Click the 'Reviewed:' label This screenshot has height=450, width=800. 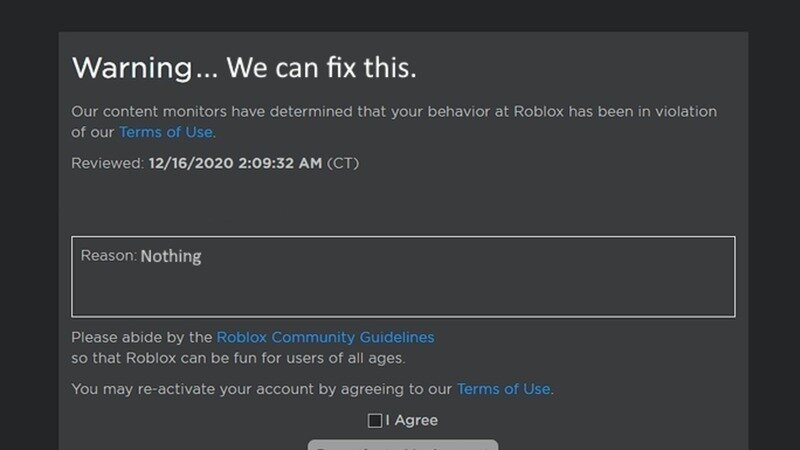click(107, 163)
